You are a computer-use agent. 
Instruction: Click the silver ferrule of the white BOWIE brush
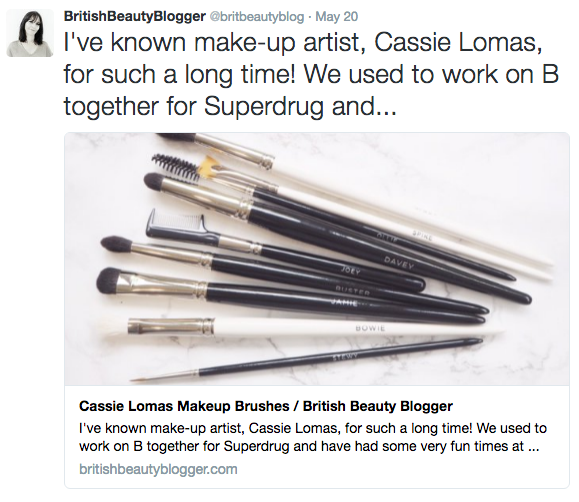coord(171,327)
